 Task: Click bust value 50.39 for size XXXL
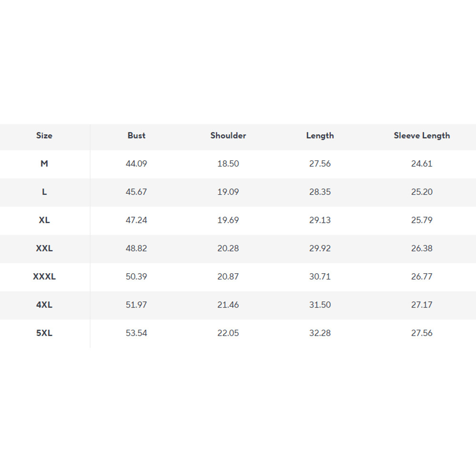coord(137,277)
